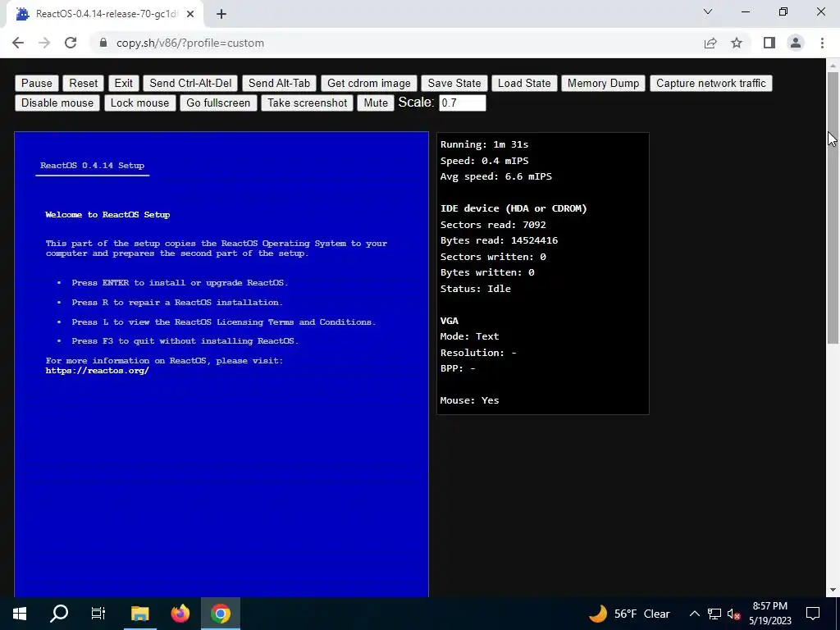840x630 pixels.
Task: Reload the page with the refresh icon
Action: coord(71,43)
